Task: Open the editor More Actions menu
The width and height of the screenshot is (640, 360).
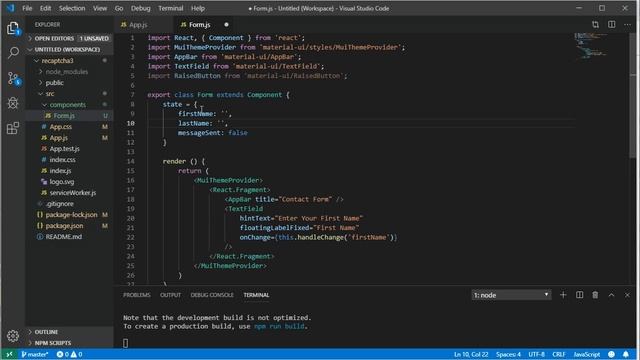Action: coord(627,24)
